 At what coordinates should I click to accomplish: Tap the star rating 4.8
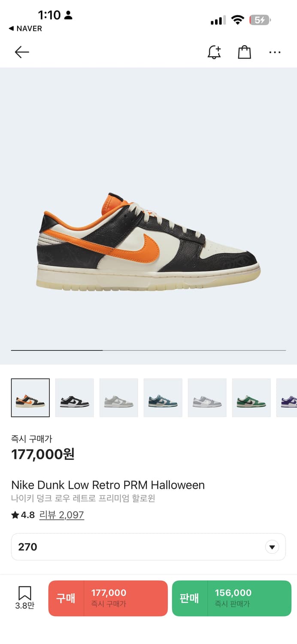point(23,515)
